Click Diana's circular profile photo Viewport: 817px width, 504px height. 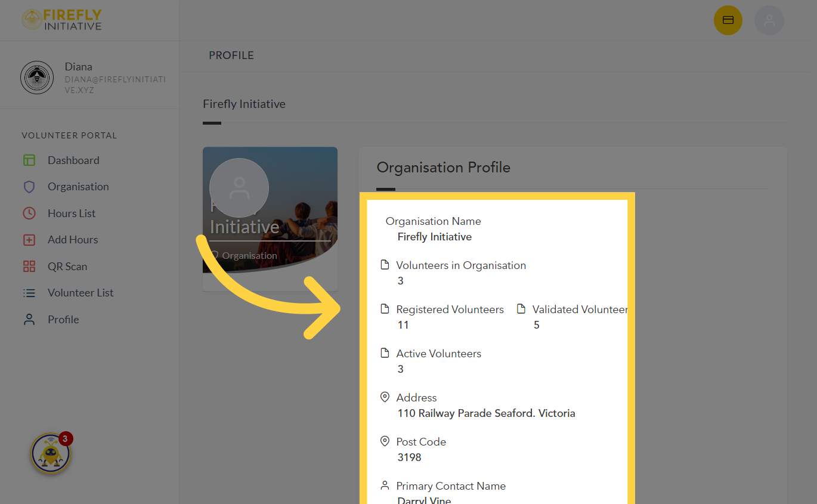[37, 77]
